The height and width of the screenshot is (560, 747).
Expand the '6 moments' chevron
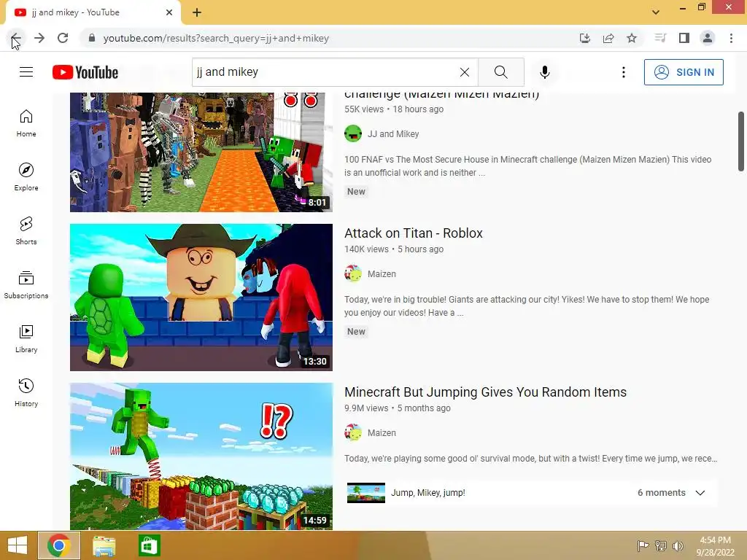click(x=700, y=493)
